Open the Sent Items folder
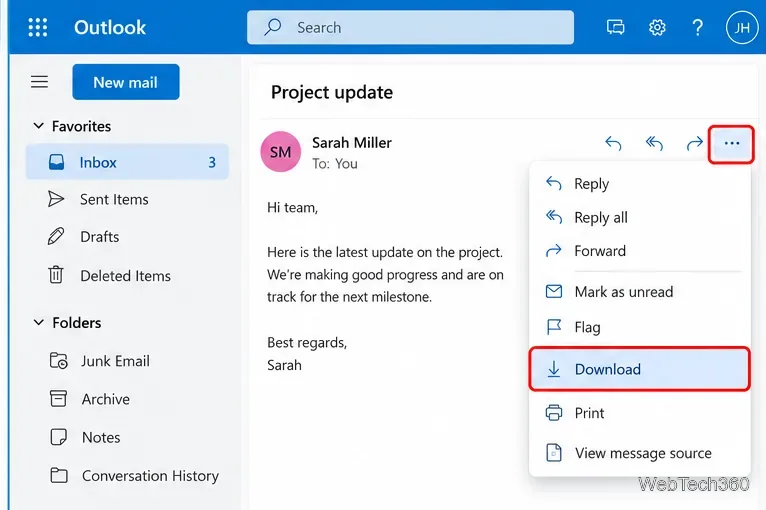Screen dimensions: 766x510 pyautogui.click(x=127, y=199)
